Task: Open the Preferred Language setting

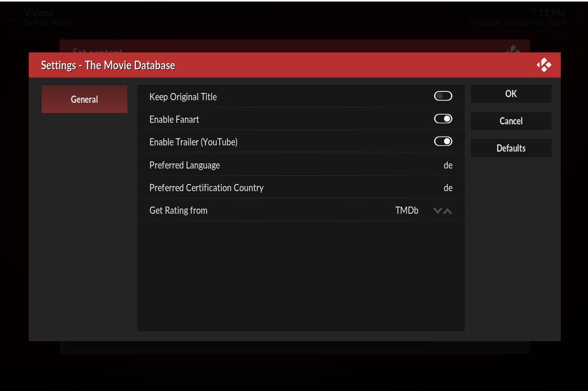Action: coord(301,165)
